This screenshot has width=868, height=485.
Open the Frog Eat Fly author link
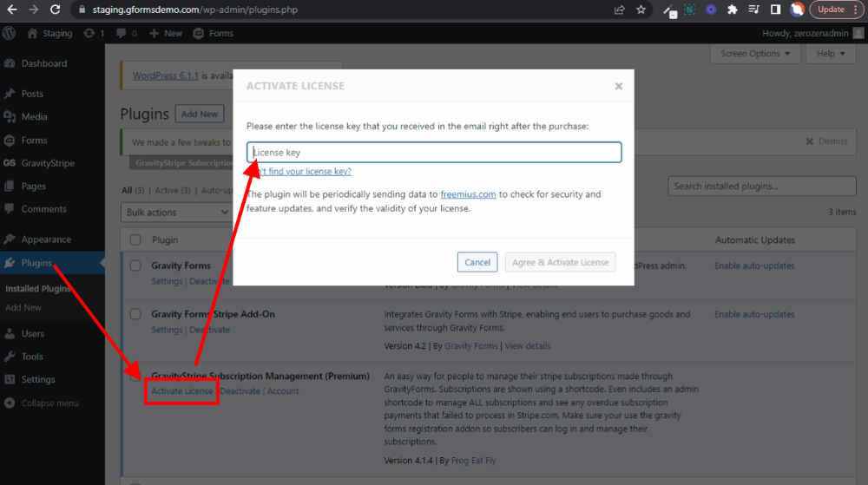tap(473, 460)
